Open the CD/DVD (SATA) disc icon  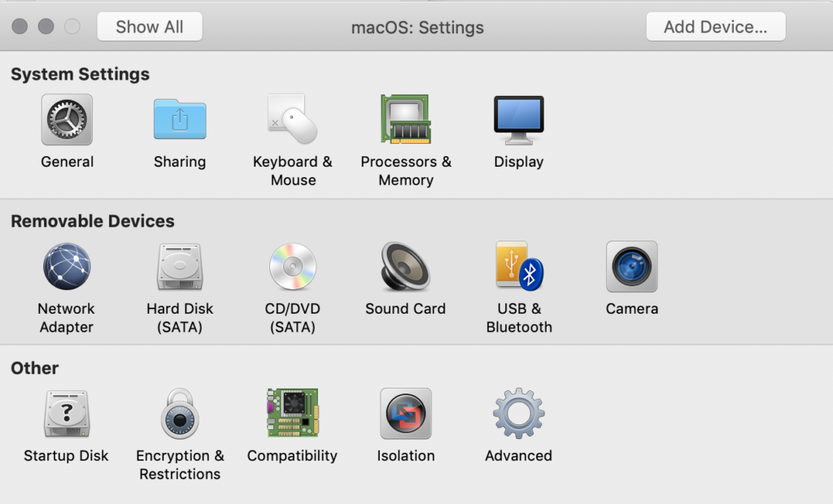coord(292,267)
